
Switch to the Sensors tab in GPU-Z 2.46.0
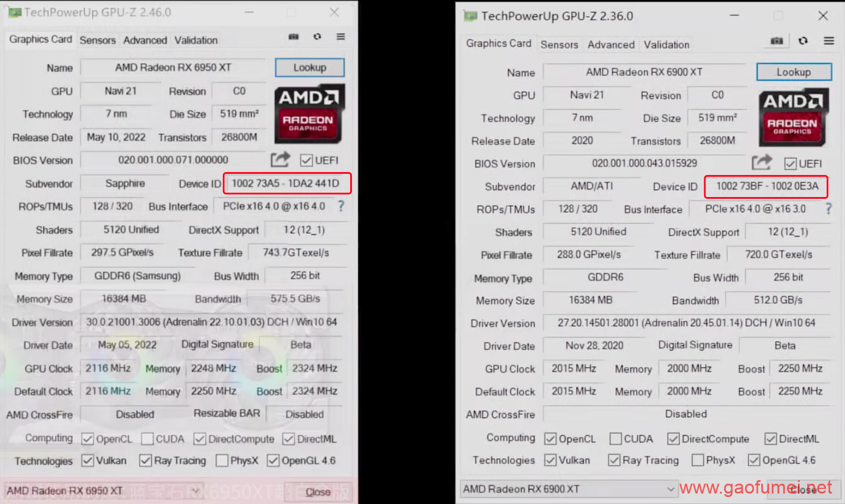click(x=98, y=40)
